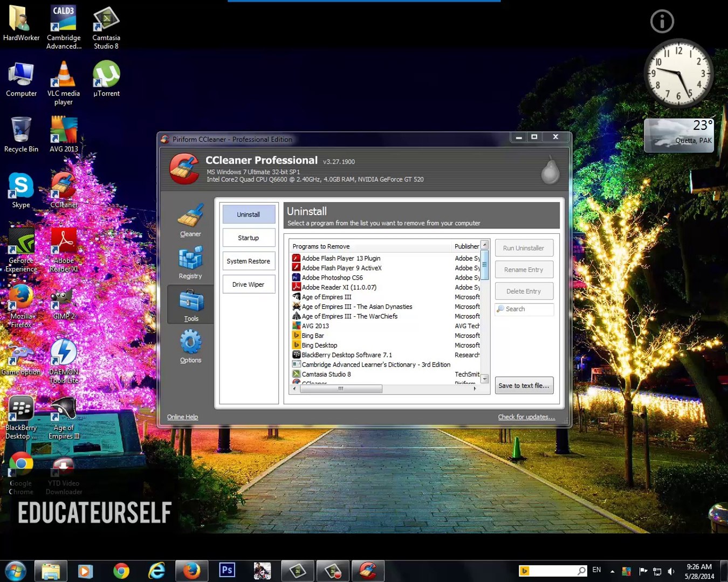
Task: Click the GIMP 2 desktop icon
Action: click(64, 303)
